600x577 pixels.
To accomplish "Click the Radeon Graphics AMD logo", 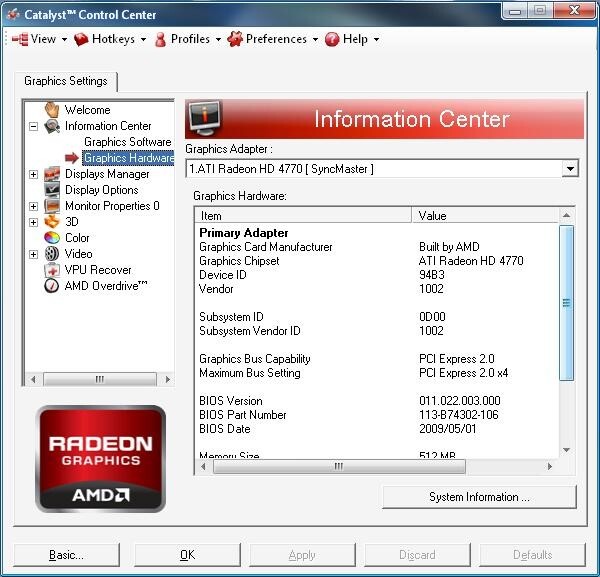I will coord(101,459).
